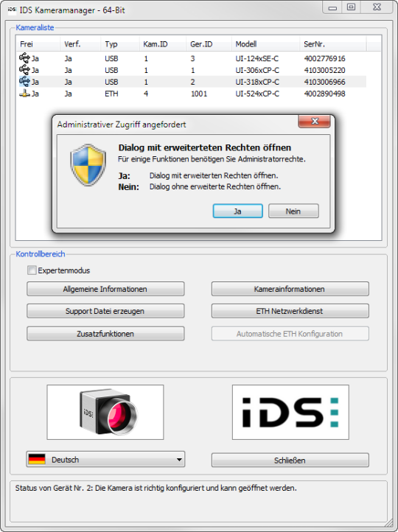Viewport: 398px width, 532px height.
Task: Choose Nein in the admin dialog
Action: [293, 211]
